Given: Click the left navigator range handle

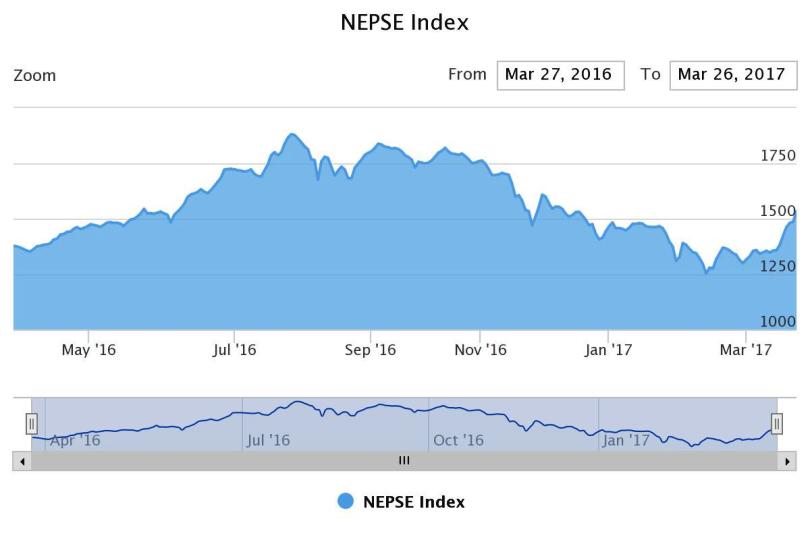Looking at the screenshot, I should [x=32, y=424].
